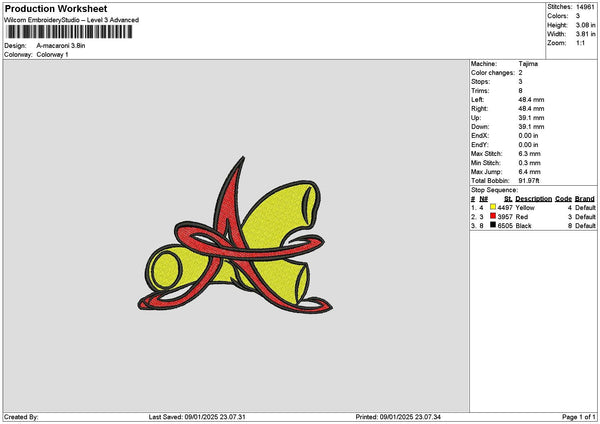Select the 'Colorway 1' value

point(52,55)
